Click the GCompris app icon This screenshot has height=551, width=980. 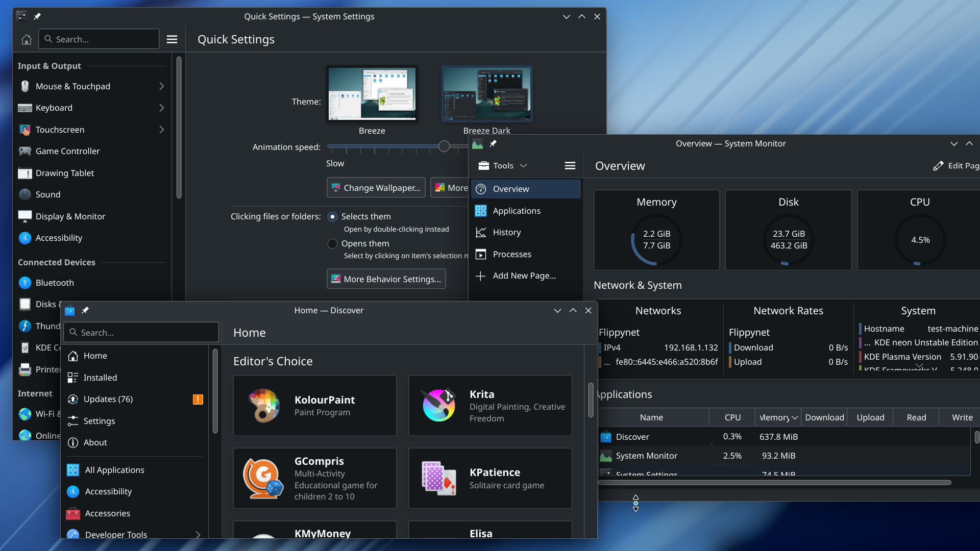coord(263,479)
